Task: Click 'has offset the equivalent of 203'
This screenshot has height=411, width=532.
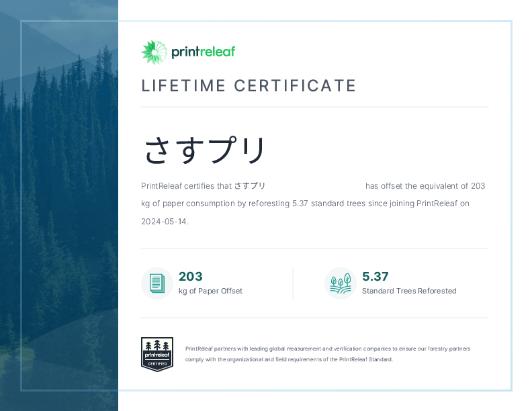Action: point(425,186)
